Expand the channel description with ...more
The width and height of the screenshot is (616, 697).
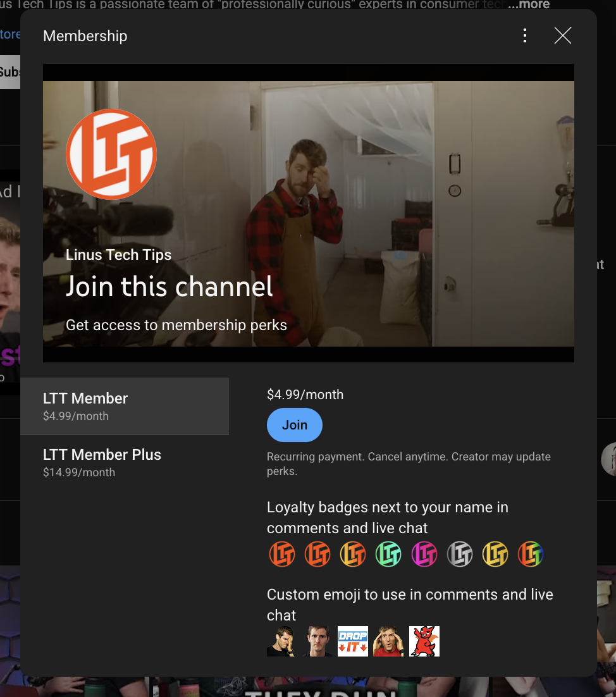(528, 5)
